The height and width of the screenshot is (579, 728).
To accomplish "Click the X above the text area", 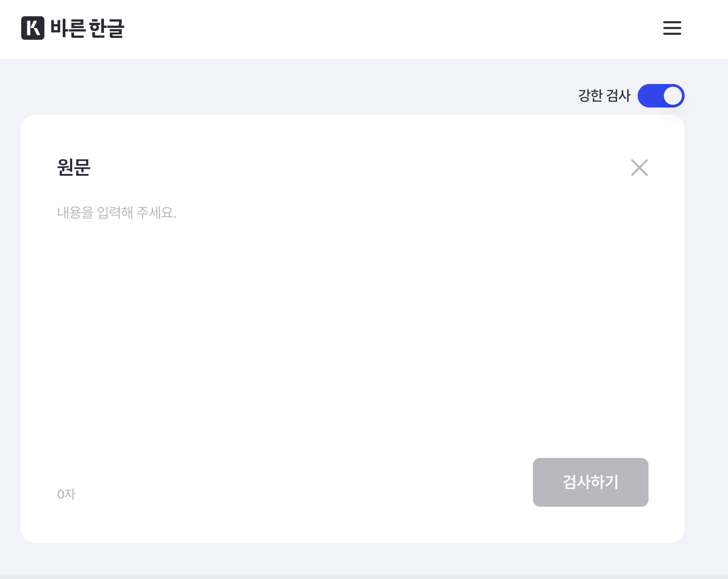I will [639, 168].
